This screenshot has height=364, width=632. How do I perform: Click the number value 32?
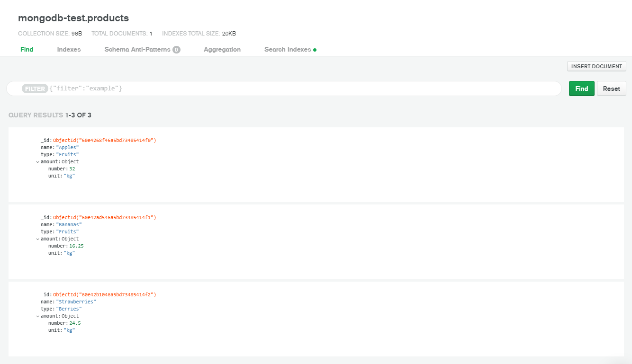tap(72, 169)
